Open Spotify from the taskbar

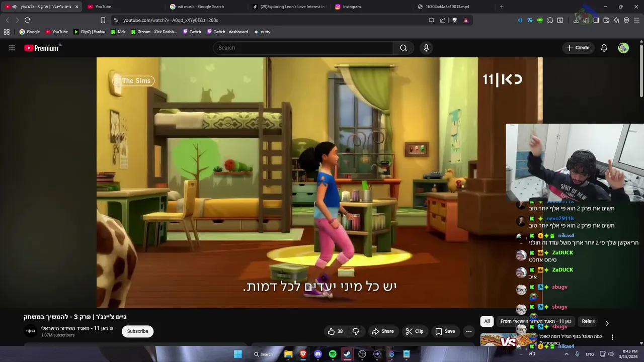click(333, 354)
